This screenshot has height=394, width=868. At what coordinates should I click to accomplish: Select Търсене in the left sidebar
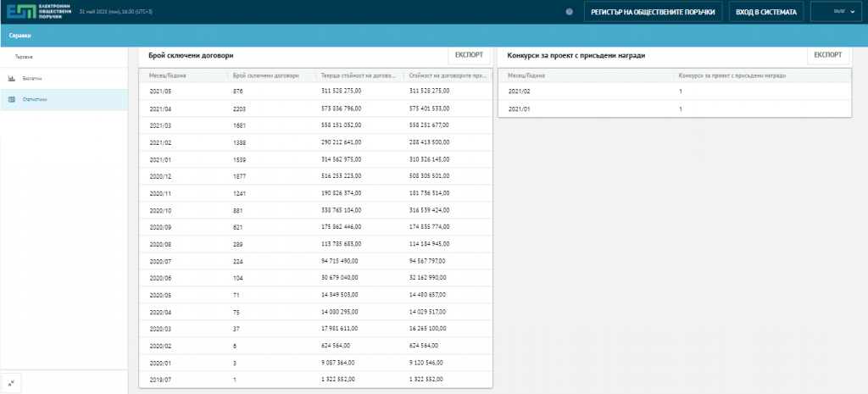tap(24, 57)
